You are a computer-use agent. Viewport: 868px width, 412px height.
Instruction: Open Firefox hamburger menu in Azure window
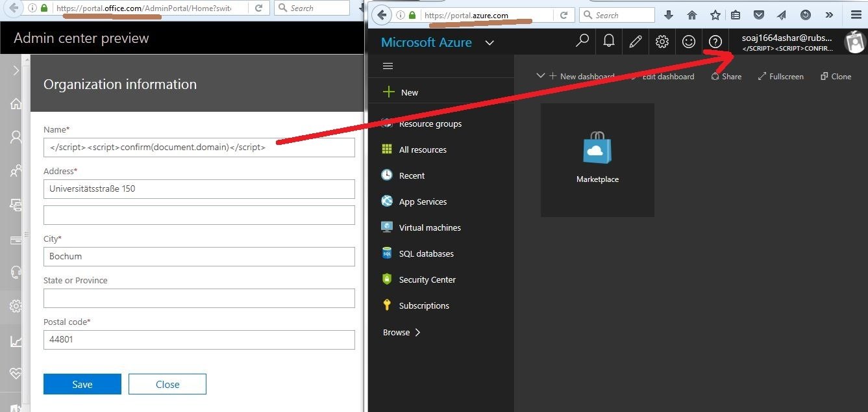click(856, 15)
